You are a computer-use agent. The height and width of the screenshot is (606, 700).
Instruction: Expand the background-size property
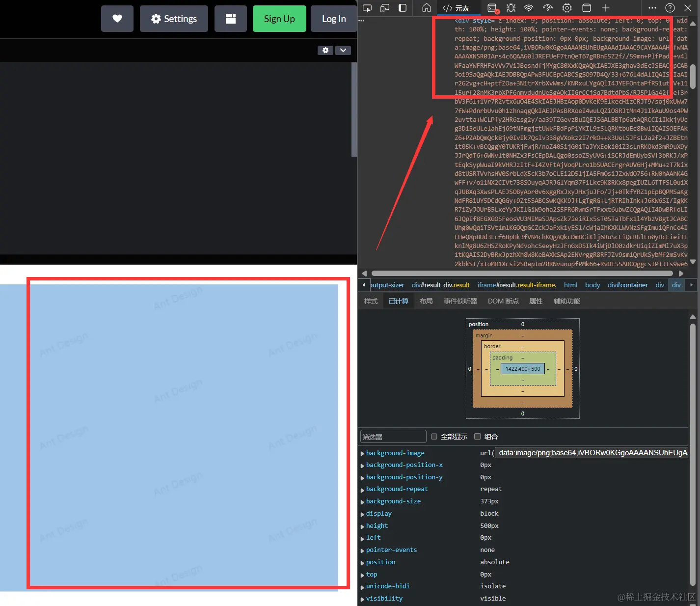coord(362,502)
